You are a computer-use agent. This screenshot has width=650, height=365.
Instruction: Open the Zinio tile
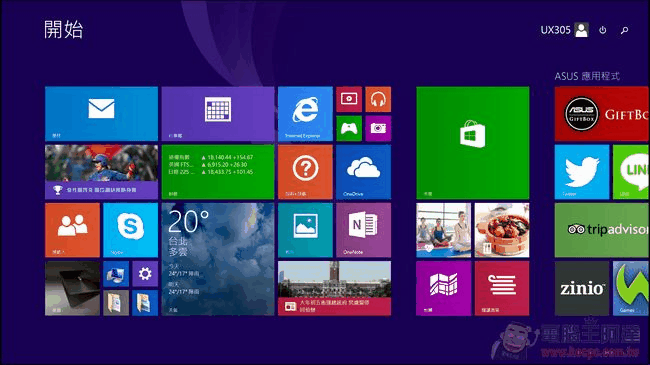click(x=582, y=288)
